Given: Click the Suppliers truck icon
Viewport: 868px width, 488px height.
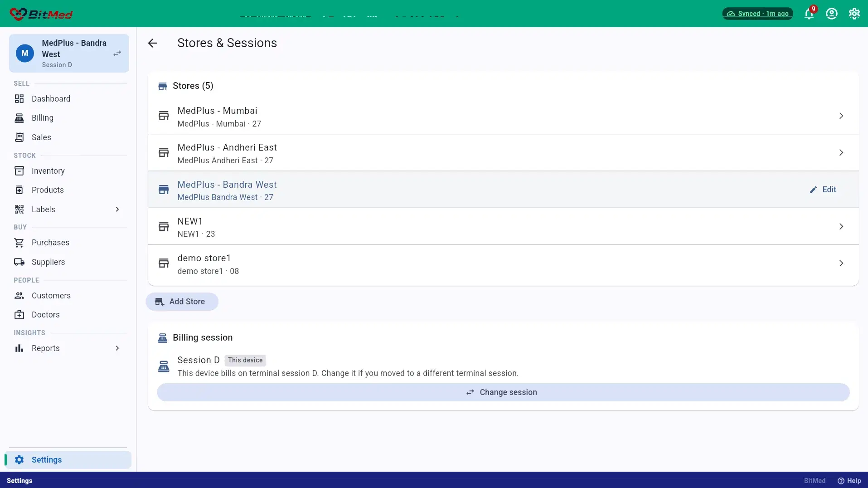Looking at the screenshot, I should [19, 262].
